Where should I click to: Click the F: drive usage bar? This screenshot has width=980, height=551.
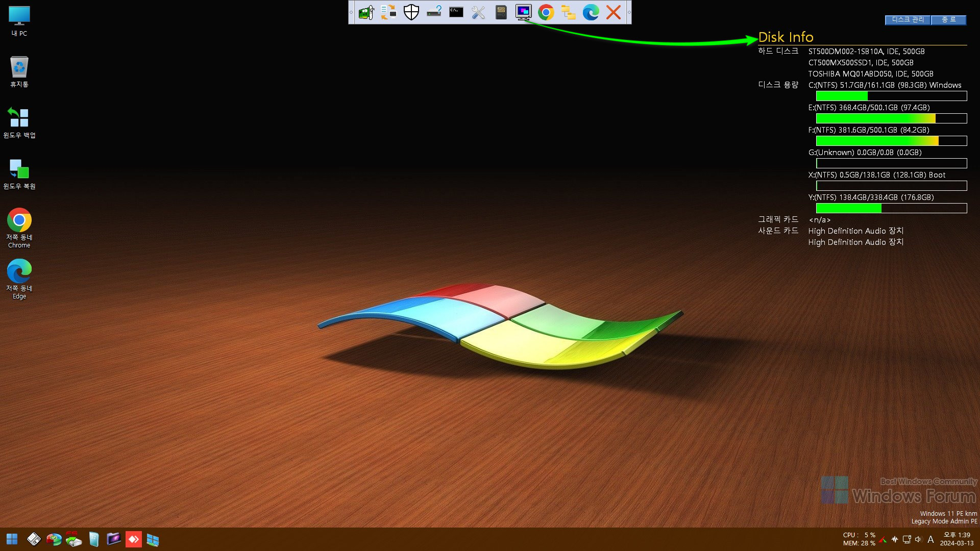[891, 141]
